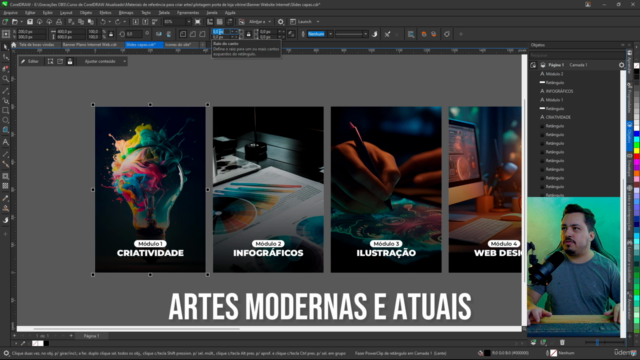Viewport: 640px width, 360px height.
Task: Toggle Show Rulers in the toolbar
Action: (210, 22)
